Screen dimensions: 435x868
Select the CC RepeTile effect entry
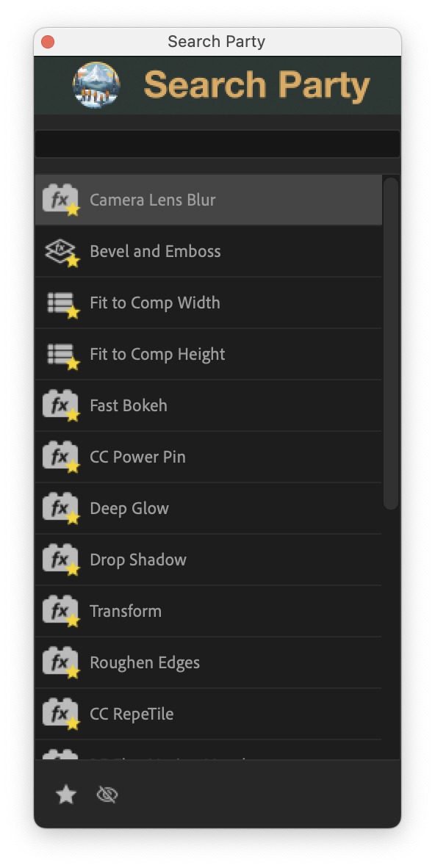(206, 713)
